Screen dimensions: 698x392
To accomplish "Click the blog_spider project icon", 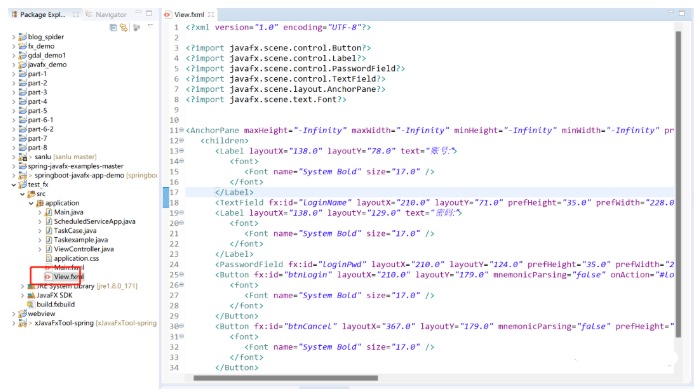I will [x=22, y=36].
